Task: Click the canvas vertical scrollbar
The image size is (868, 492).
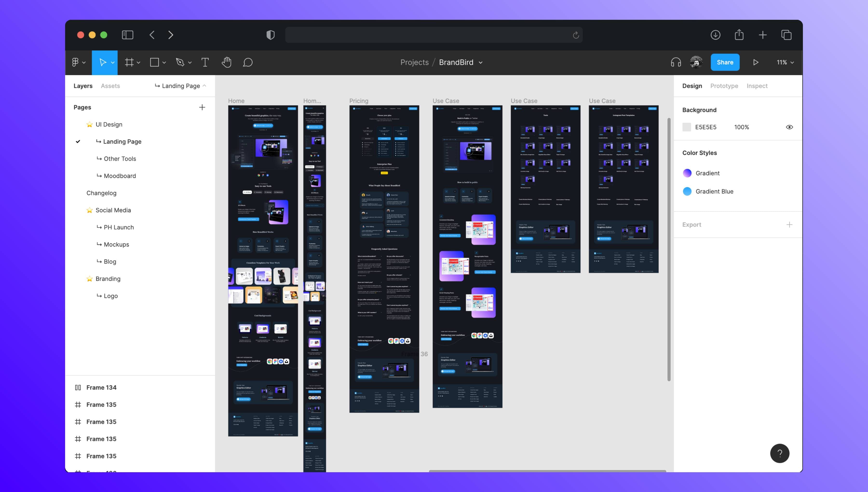Action: coord(669,249)
